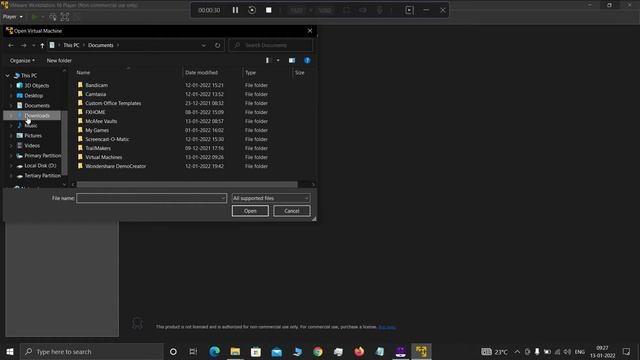Sort by Name column header

coord(83,73)
